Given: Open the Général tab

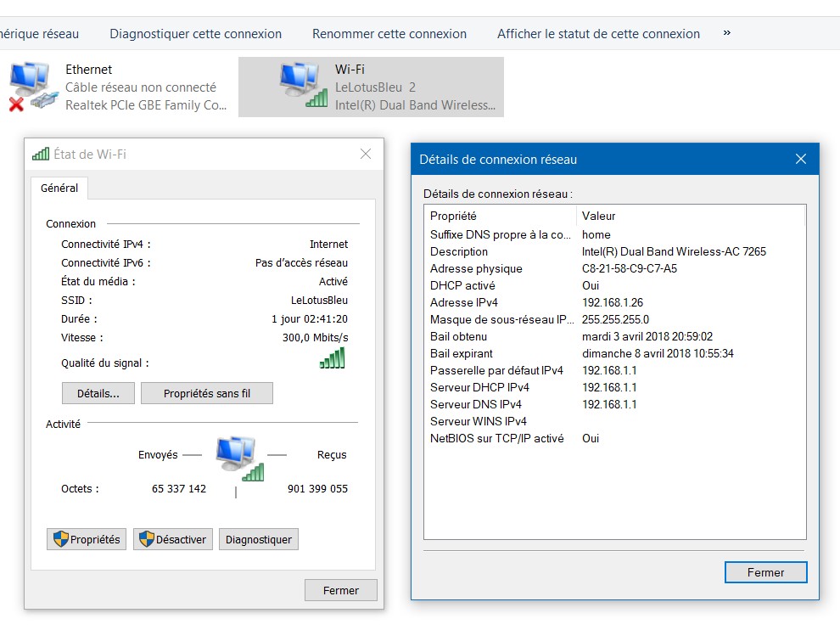Looking at the screenshot, I should tap(59, 188).
